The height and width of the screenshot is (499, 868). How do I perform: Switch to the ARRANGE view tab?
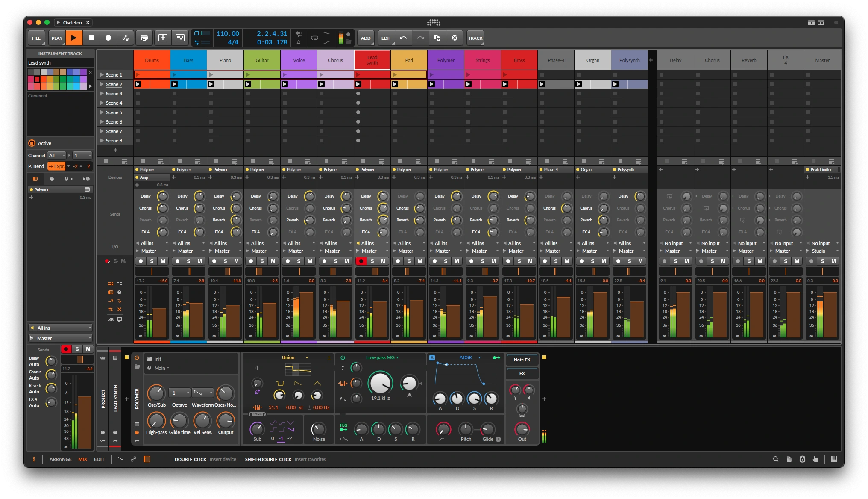[60, 459]
